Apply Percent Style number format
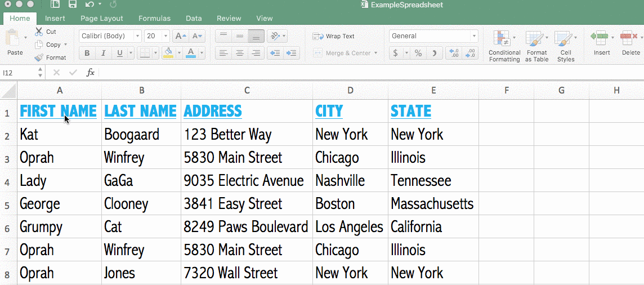644x285 pixels. pos(418,53)
